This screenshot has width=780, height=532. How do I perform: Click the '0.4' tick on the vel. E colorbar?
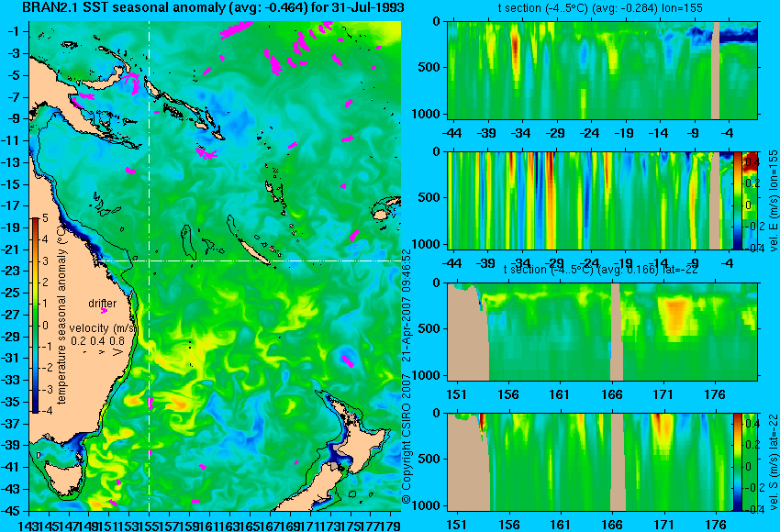pyautogui.click(x=752, y=161)
